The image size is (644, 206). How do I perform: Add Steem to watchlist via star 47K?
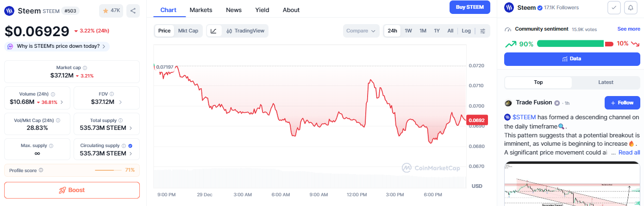(x=111, y=11)
